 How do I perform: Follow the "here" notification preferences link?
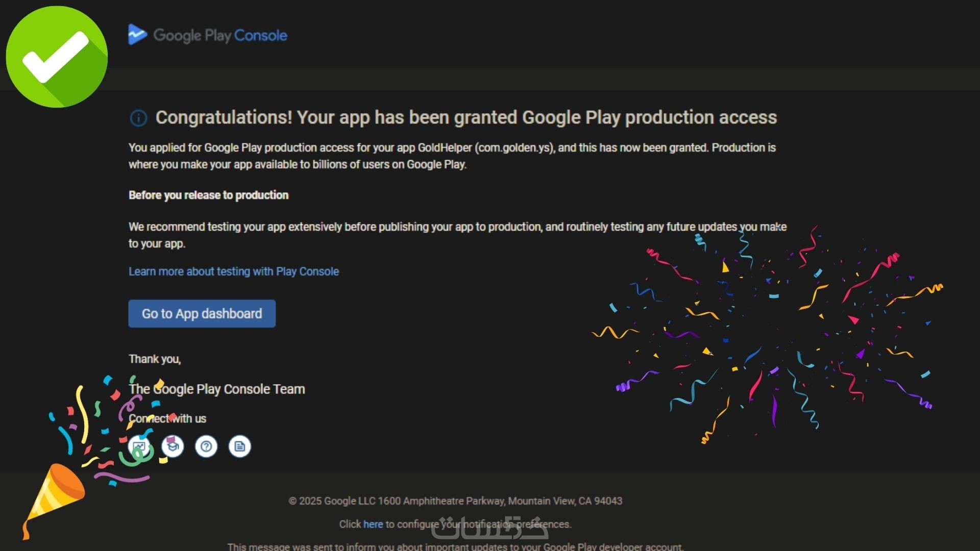point(373,524)
